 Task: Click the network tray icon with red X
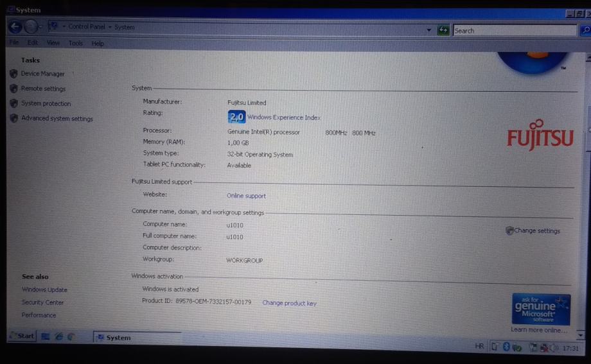click(544, 347)
